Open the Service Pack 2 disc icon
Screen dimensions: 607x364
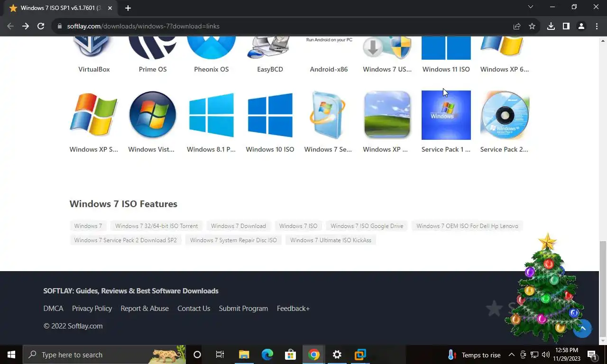(505, 115)
